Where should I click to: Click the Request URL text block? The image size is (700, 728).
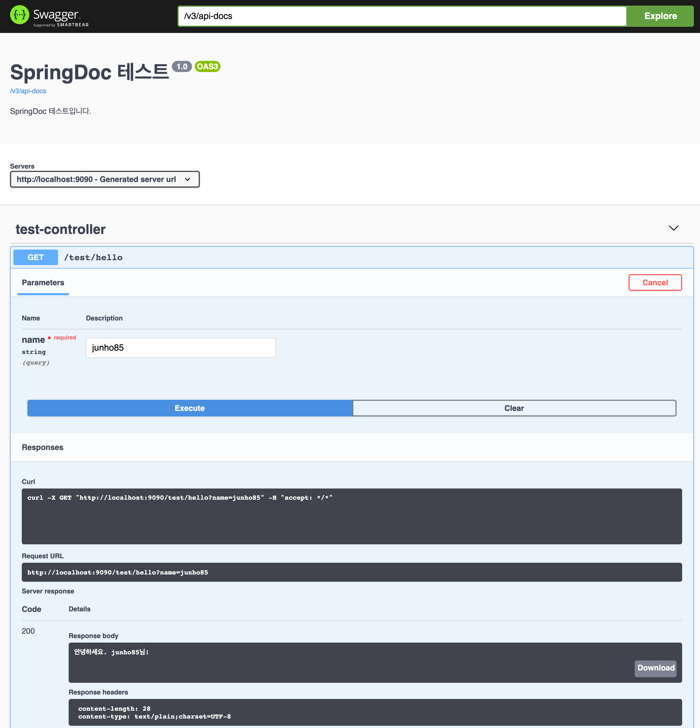coord(351,572)
